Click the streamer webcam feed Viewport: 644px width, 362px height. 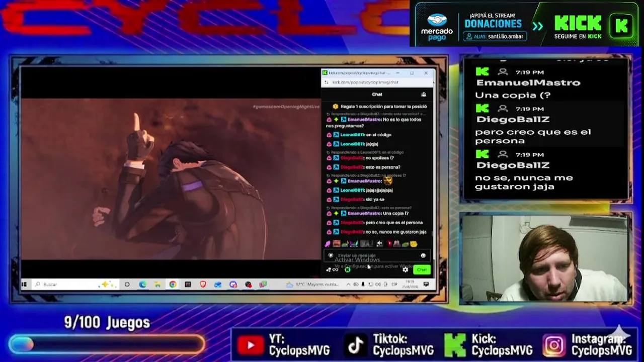pyautogui.click(x=546, y=258)
